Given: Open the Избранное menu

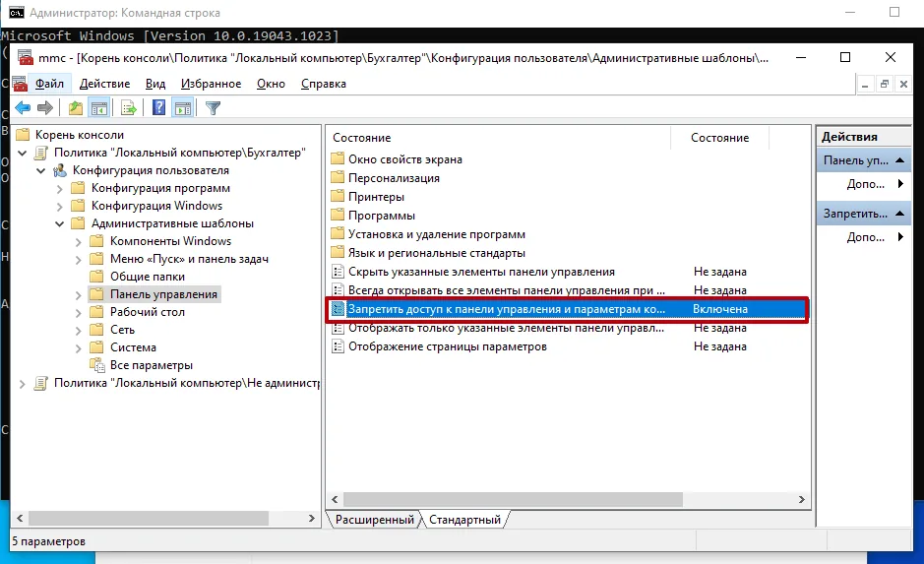Looking at the screenshot, I should tap(211, 84).
